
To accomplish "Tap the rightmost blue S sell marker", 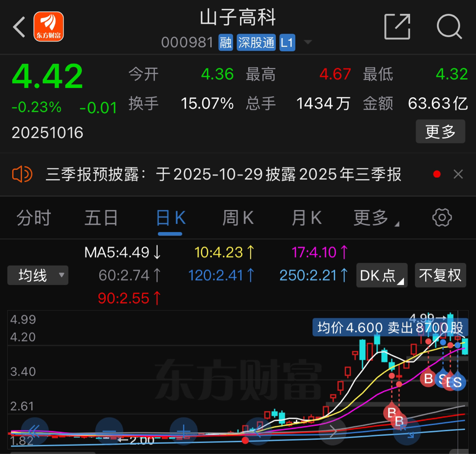I will pos(457,382).
